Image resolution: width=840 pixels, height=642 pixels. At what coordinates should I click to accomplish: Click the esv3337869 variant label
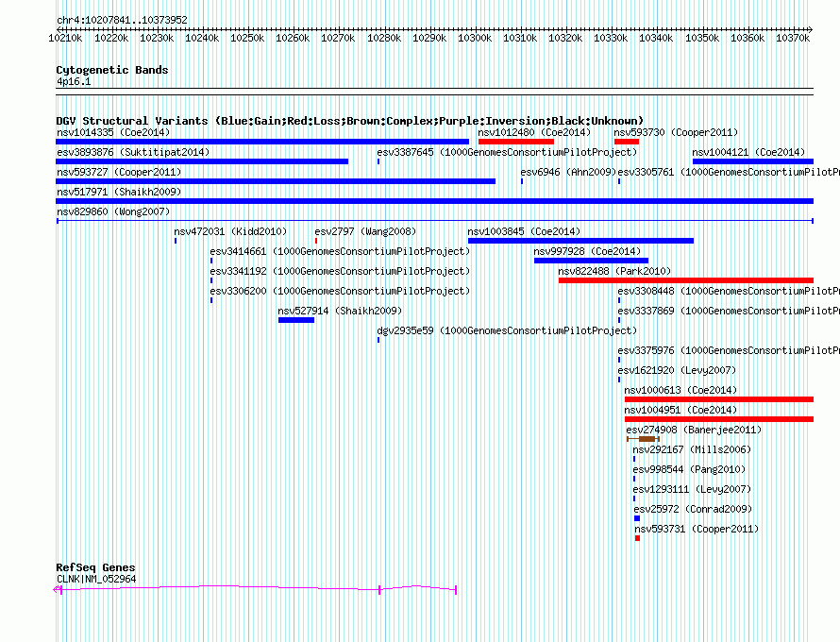(x=729, y=311)
